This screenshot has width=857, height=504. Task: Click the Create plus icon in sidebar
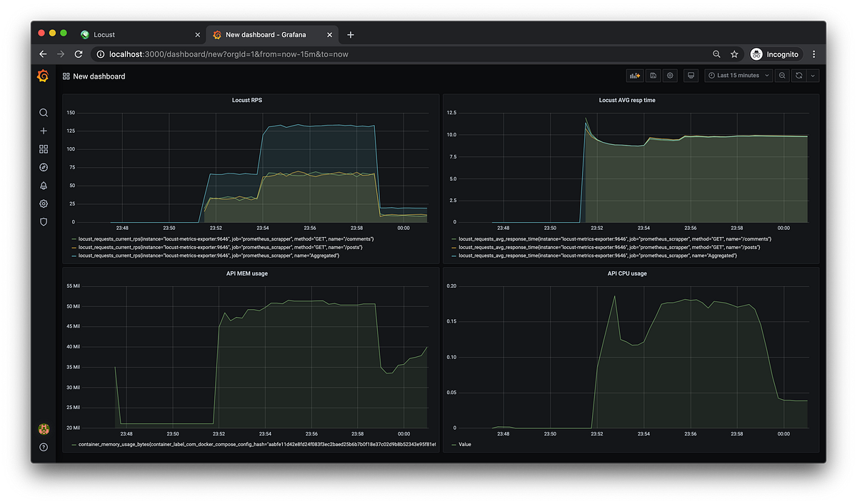[44, 131]
